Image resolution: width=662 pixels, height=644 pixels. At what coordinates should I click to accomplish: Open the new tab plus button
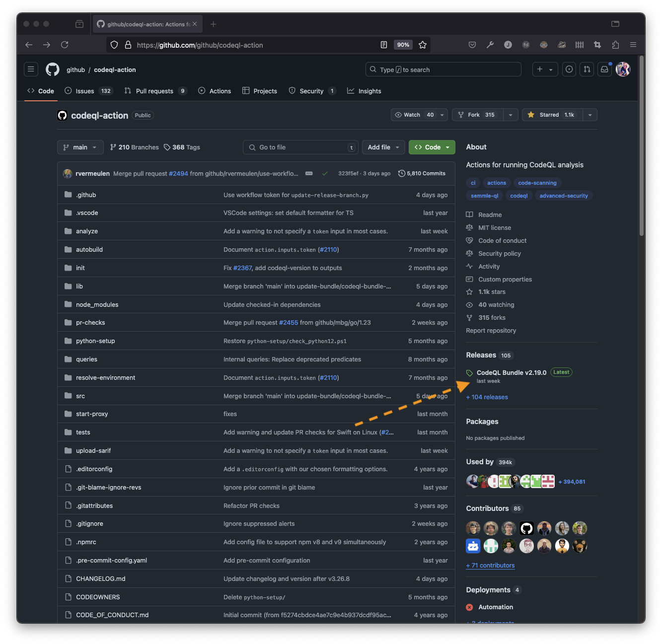pyautogui.click(x=213, y=24)
